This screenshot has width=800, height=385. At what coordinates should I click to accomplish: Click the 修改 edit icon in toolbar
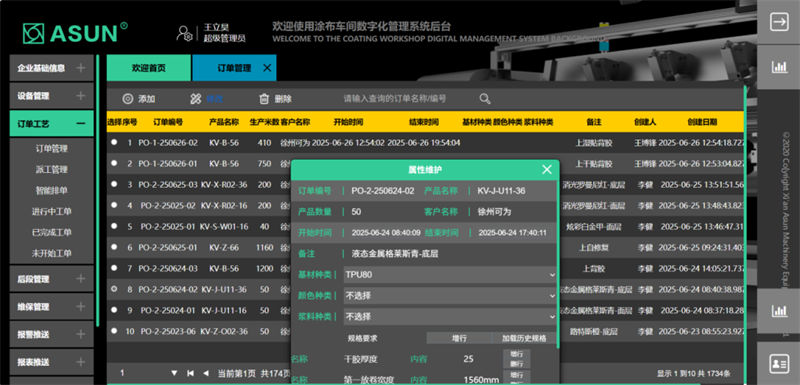(196, 99)
